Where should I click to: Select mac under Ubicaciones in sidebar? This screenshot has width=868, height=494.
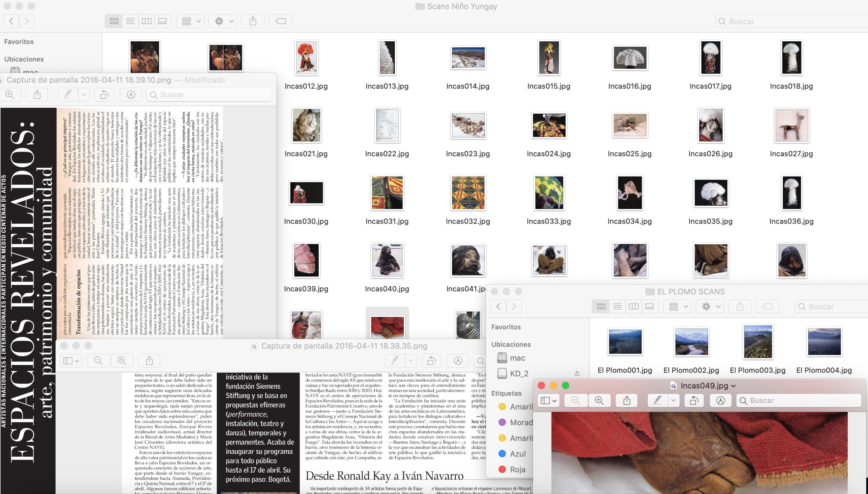(517, 358)
